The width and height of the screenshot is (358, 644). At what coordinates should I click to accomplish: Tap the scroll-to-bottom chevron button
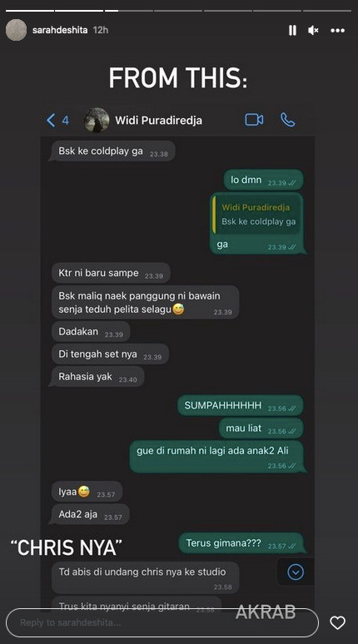[x=296, y=572]
